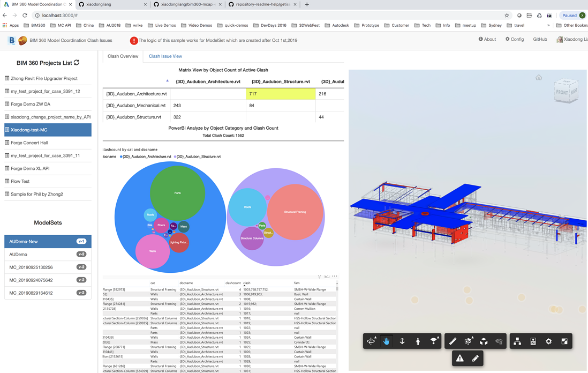Activate the Measure ruler tool
Viewport: 588px width, 373px height.
click(453, 341)
